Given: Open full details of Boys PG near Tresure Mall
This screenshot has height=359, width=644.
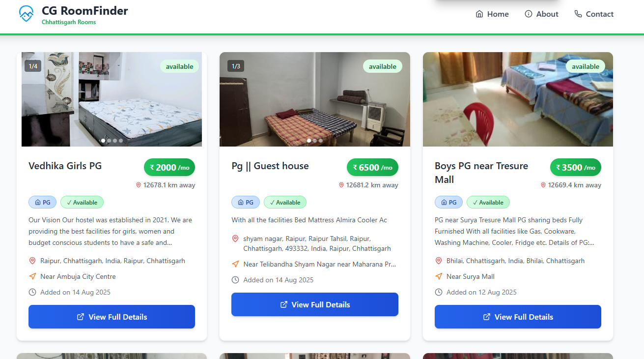Looking at the screenshot, I should point(518,317).
